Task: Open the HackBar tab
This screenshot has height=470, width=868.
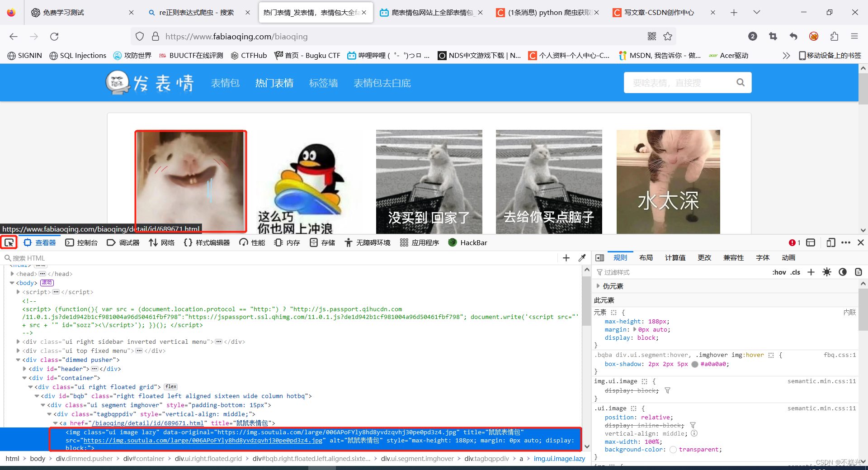Action: 468,243
